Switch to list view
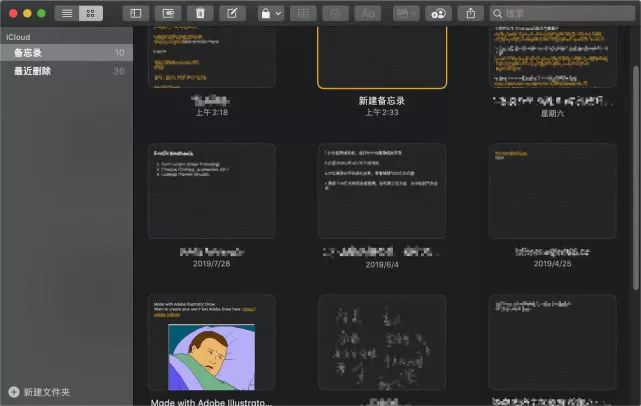 67,13
